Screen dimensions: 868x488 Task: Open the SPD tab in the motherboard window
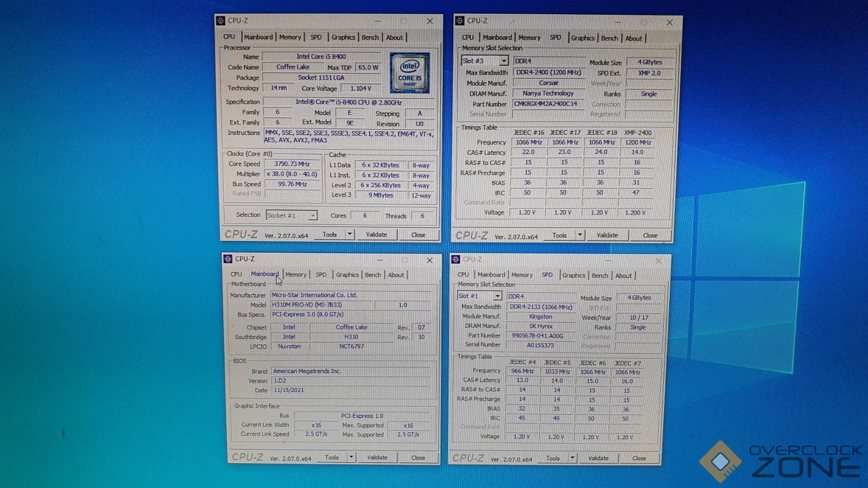pyautogui.click(x=321, y=274)
